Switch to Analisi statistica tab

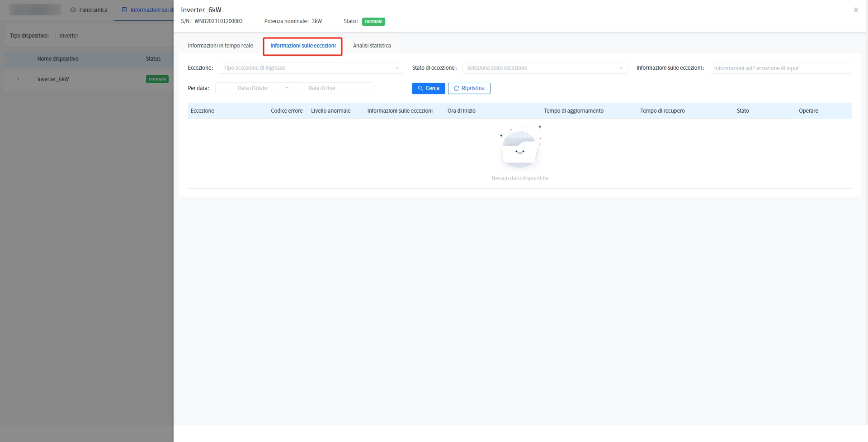pyautogui.click(x=372, y=46)
